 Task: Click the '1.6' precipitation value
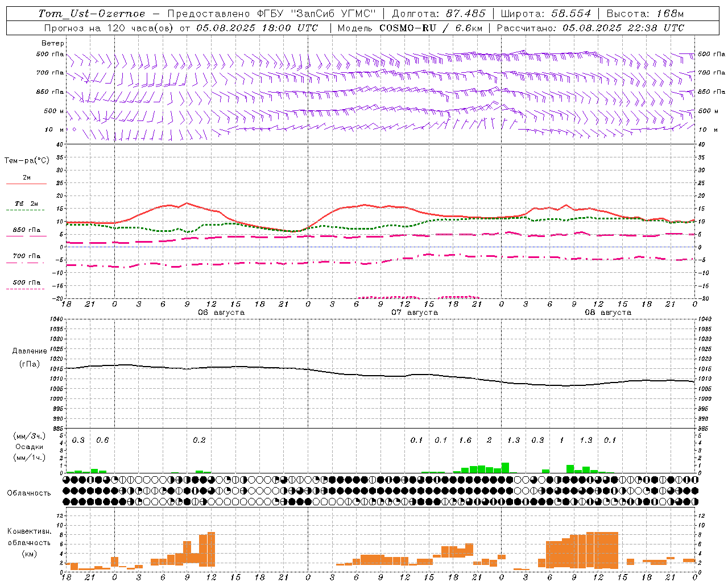pyautogui.click(x=465, y=440)
